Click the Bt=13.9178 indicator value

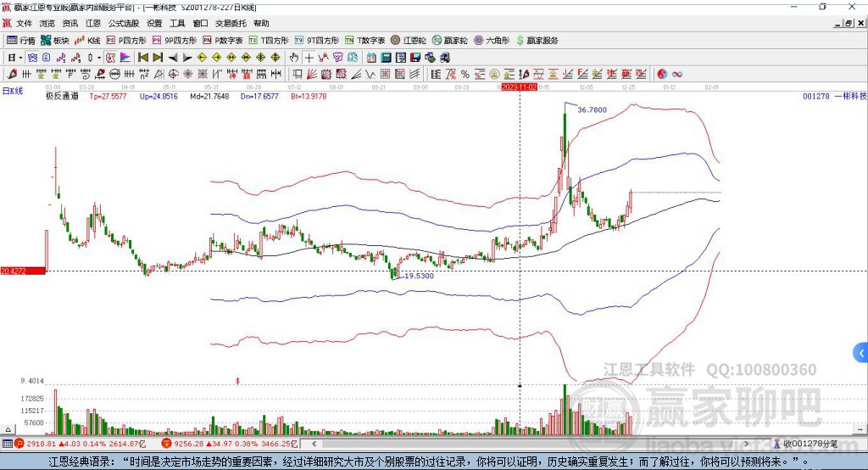click(309, 96)
